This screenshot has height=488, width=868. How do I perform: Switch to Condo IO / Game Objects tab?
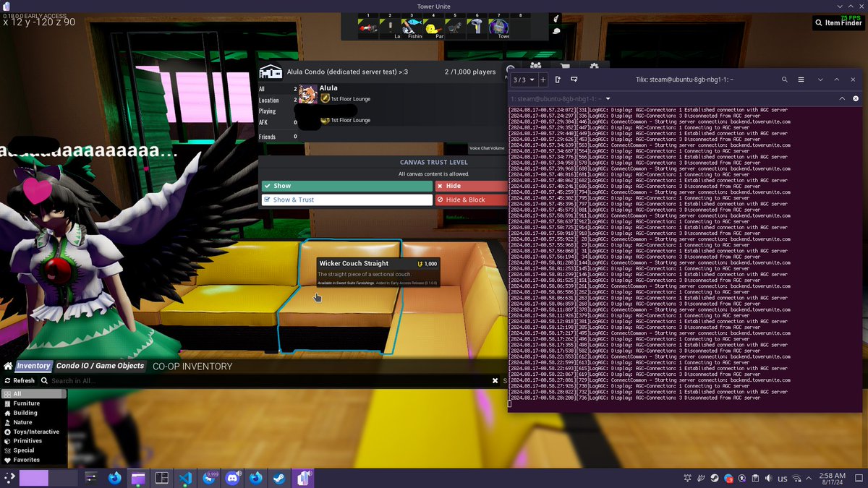tap(101, 366)
